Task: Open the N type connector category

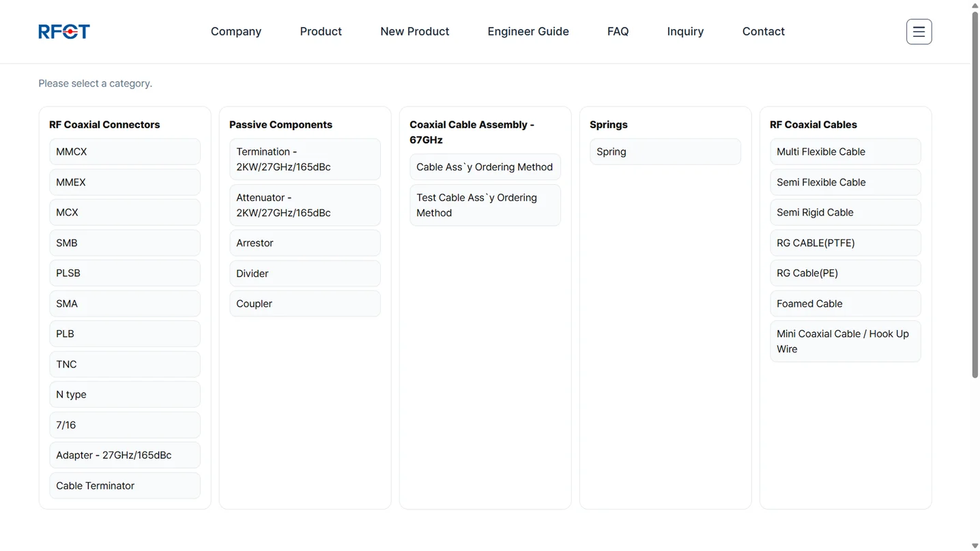Action: coord(124,394)
